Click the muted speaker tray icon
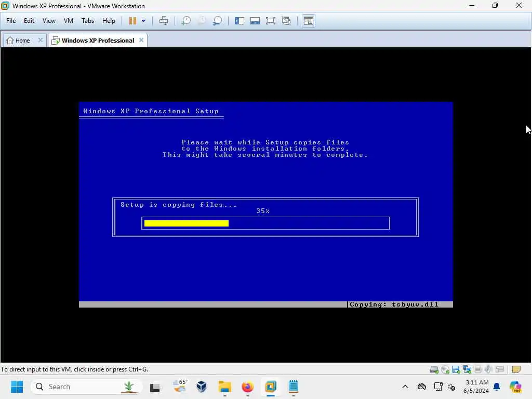This screenshot has height=399, width=532. tap(451, 387)
